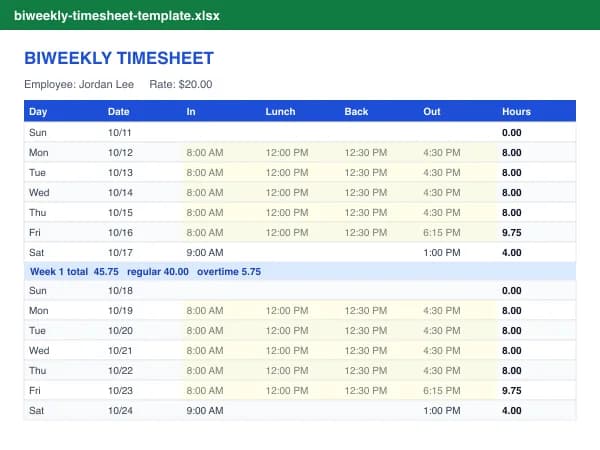Screen dimensions: 600x450
Task: Edit the 6:15 PM Out time on 10/23
Action: [442, 390]
